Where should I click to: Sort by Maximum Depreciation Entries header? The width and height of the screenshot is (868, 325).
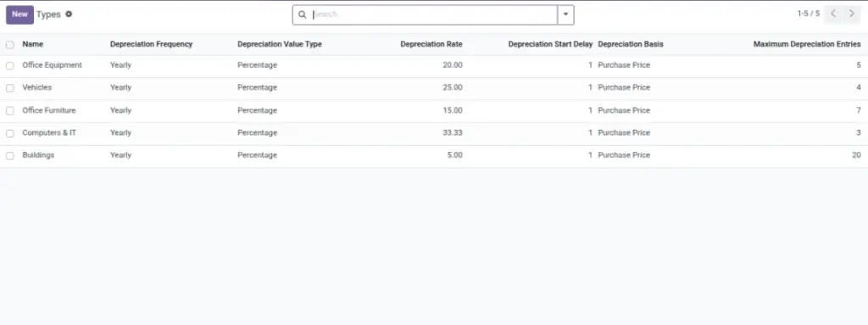coord(807,44)
